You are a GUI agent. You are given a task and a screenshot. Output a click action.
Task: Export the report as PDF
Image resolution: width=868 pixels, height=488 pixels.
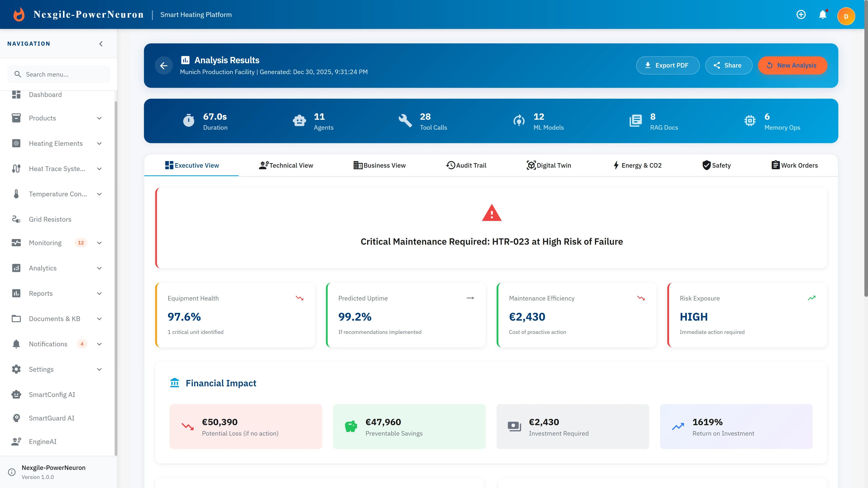tap(668, 65)
